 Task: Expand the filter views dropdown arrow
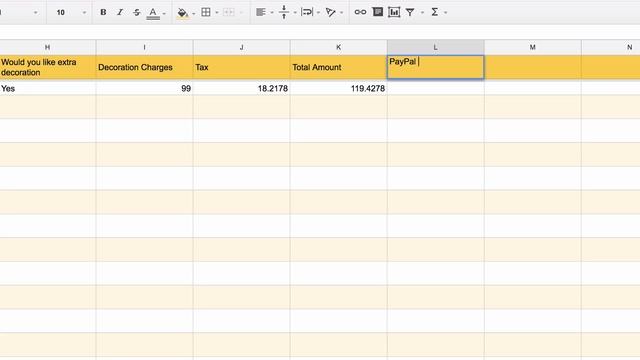(422, 13)
